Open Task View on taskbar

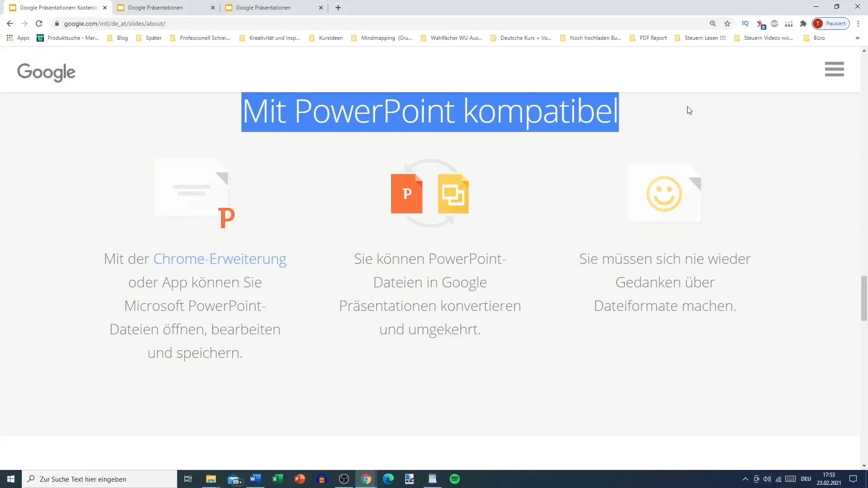(x=188, y=479)
